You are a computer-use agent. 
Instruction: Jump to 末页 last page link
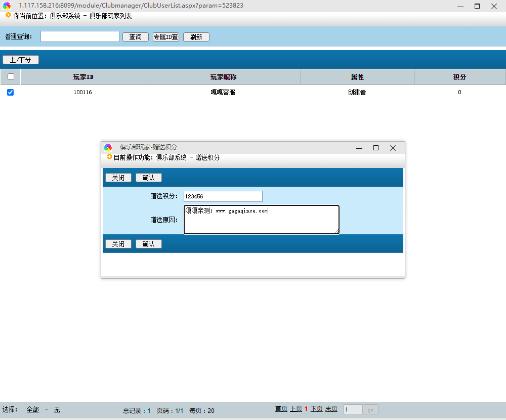tap(331, 409)
